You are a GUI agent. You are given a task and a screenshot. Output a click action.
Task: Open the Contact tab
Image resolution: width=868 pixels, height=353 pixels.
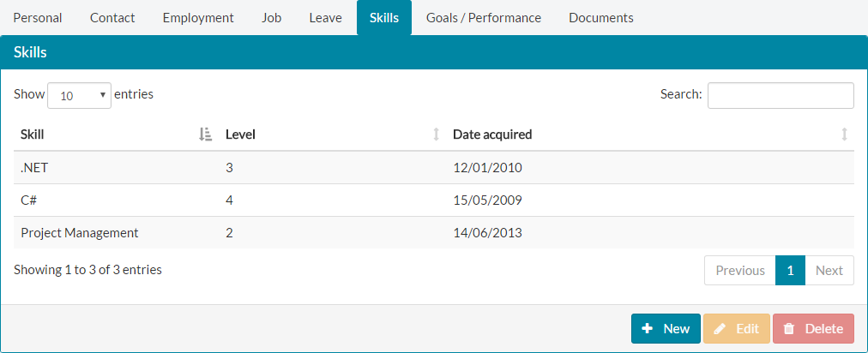click(112, 17)
